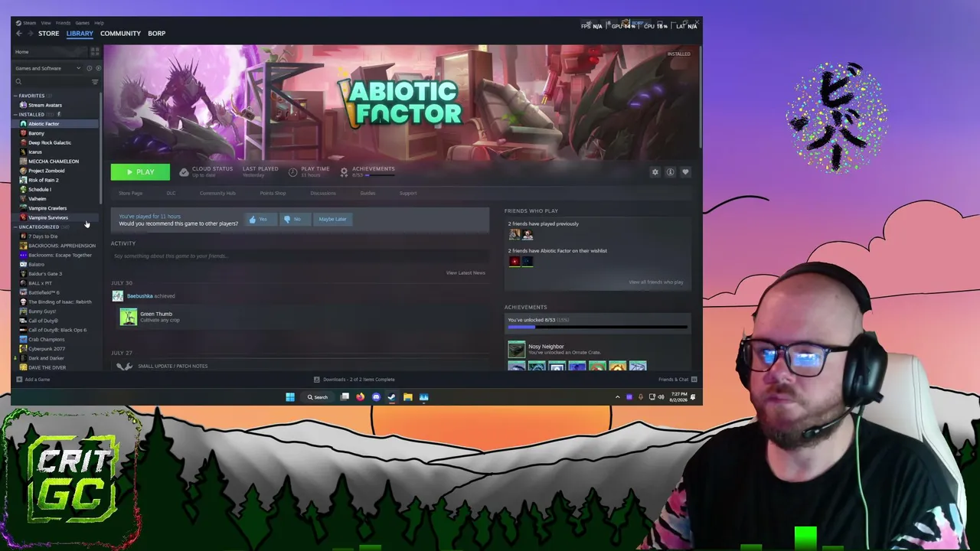Open the Downloads icon in the bottom bar
Viewport: 980px width, 551px height.
coord(316,380)
